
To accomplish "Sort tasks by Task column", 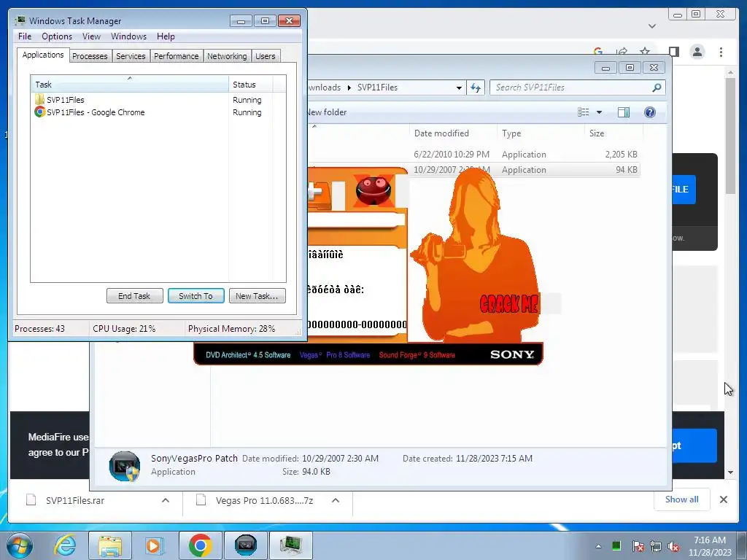I will click(130, 85).
